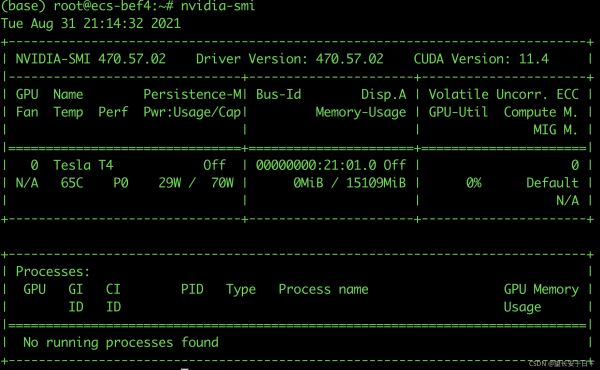Click the 65C temperature reading
This screenshot has width=600, height=370.
[72, 183]
